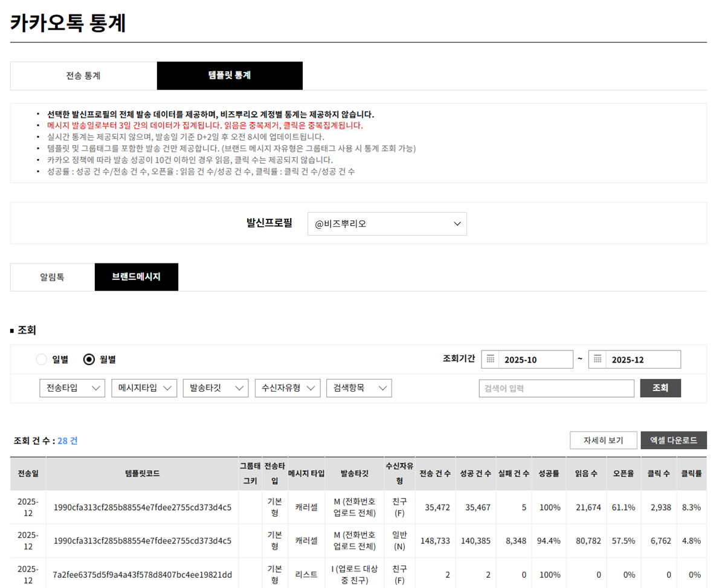Select the 월별 radio button
The image size is (722, 588).
click(x=89, y=360)
